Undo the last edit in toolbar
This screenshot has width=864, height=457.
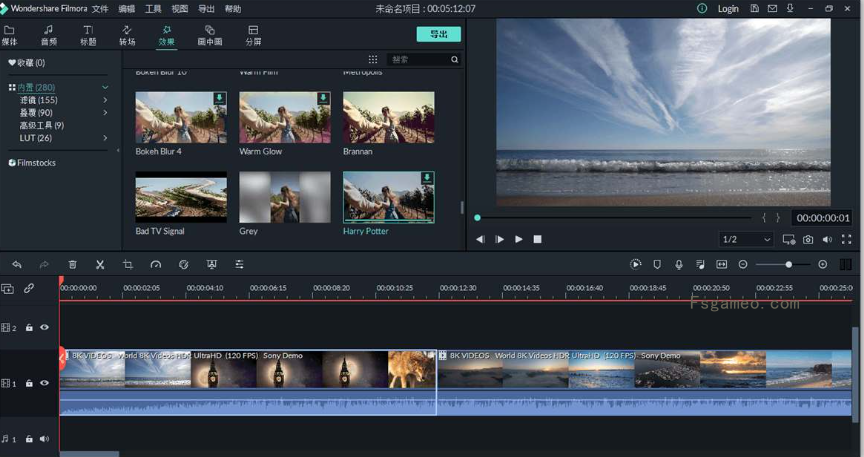tap(17, 265)
